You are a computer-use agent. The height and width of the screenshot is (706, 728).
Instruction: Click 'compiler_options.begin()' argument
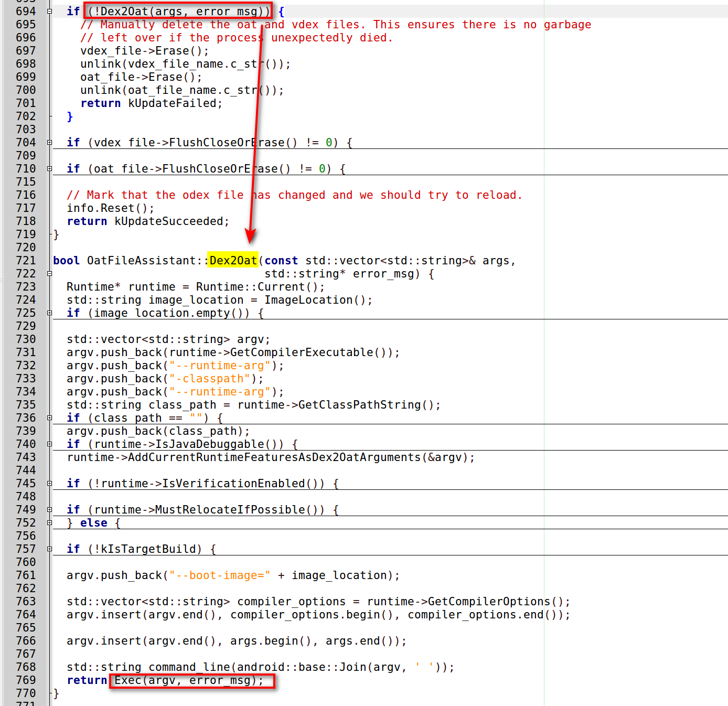tap(312, 615)
